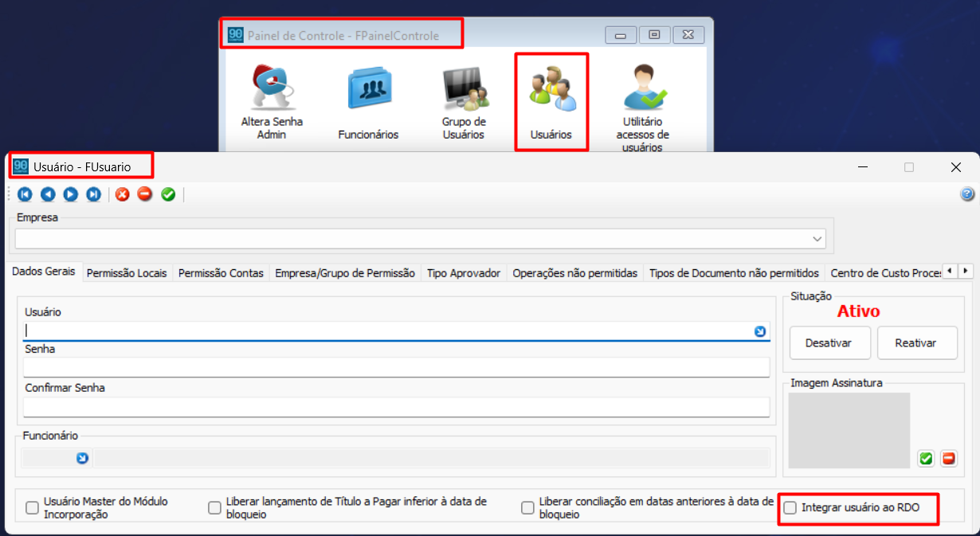The height and width of the screenshot is (536, 980).
Task: Click the Desativar button
Action: 829,343
